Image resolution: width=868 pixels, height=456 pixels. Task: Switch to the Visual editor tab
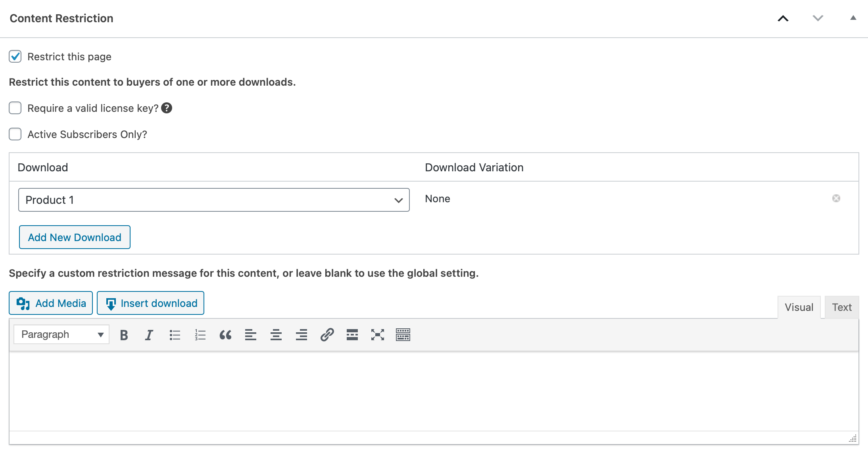(x=799, y=307)
